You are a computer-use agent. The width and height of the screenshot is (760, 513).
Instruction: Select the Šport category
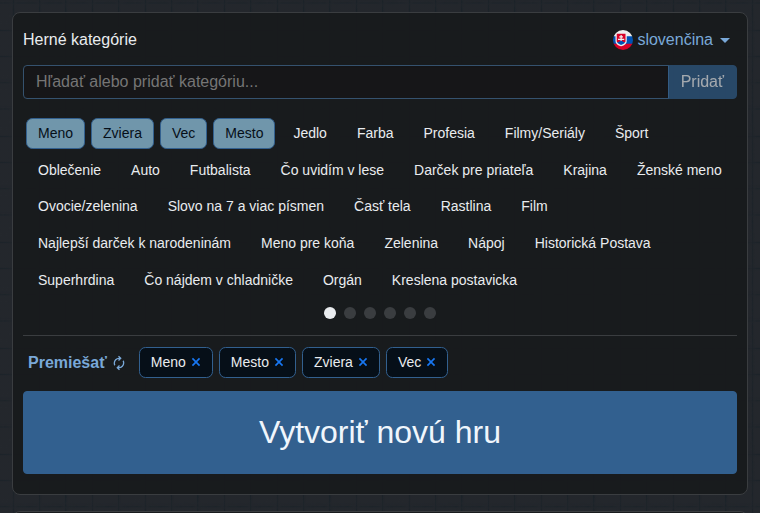pos(632,133)
